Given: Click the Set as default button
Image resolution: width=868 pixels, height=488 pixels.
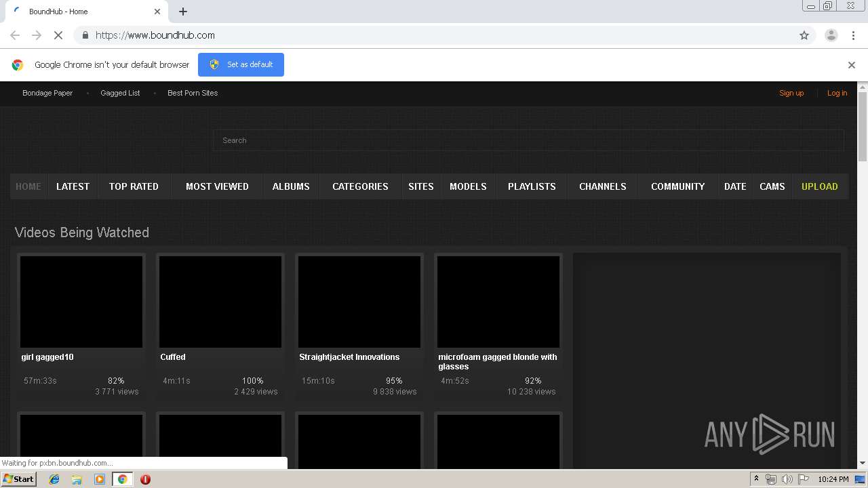Looking at the screenshot, I should coord(241,64).
